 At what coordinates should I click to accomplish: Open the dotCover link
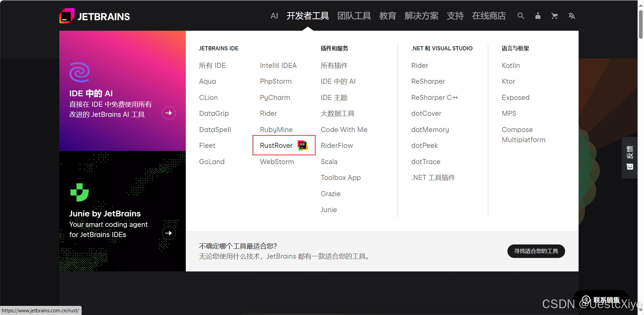[426, 113]
